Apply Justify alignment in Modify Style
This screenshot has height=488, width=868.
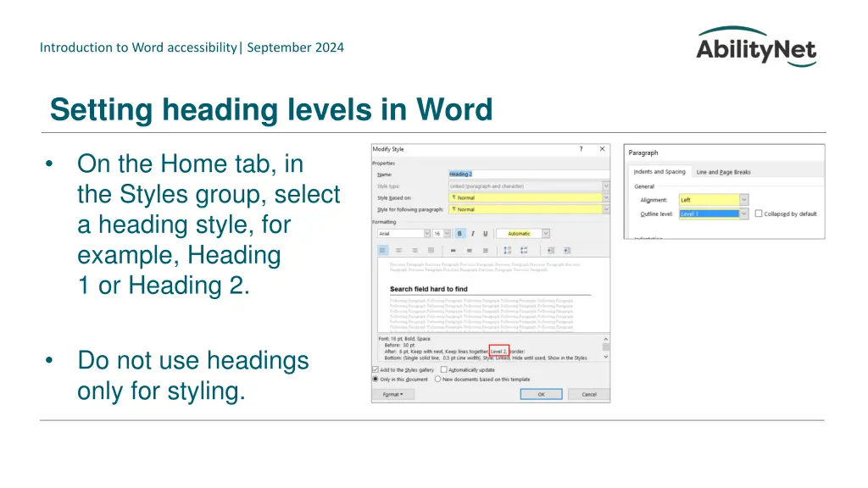431,251
